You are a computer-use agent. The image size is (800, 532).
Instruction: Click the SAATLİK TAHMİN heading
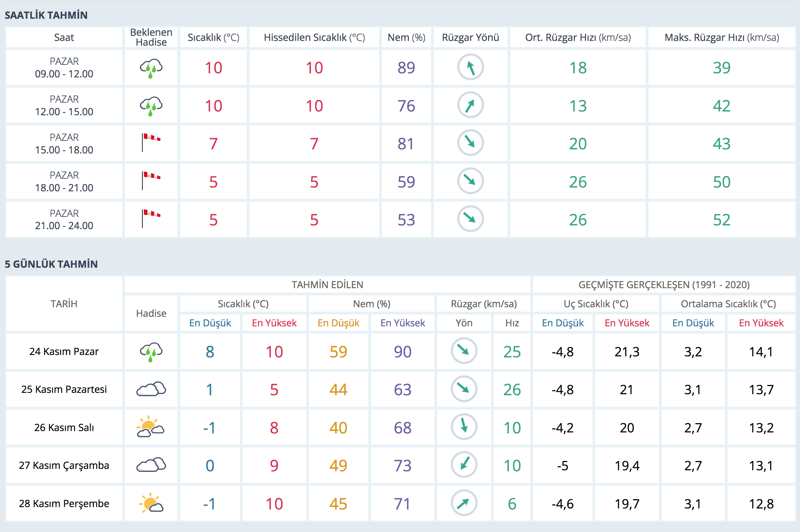(x=46, y=15)
